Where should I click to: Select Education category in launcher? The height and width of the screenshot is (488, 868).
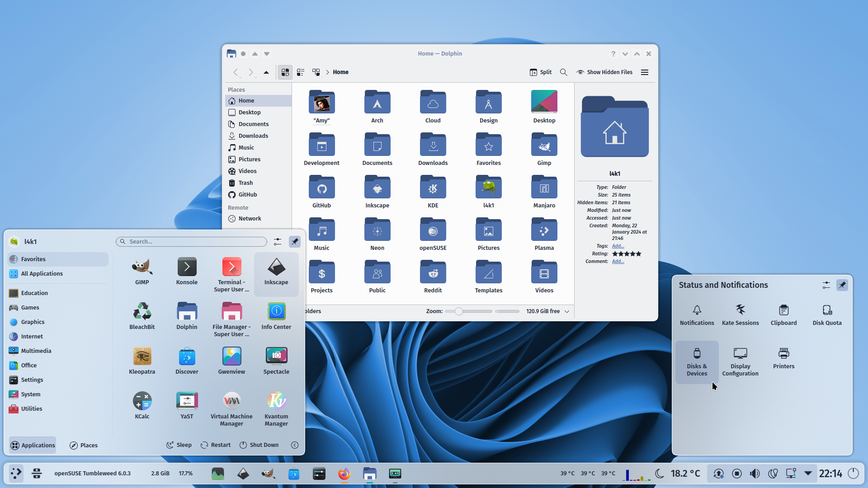coord(58,293)
